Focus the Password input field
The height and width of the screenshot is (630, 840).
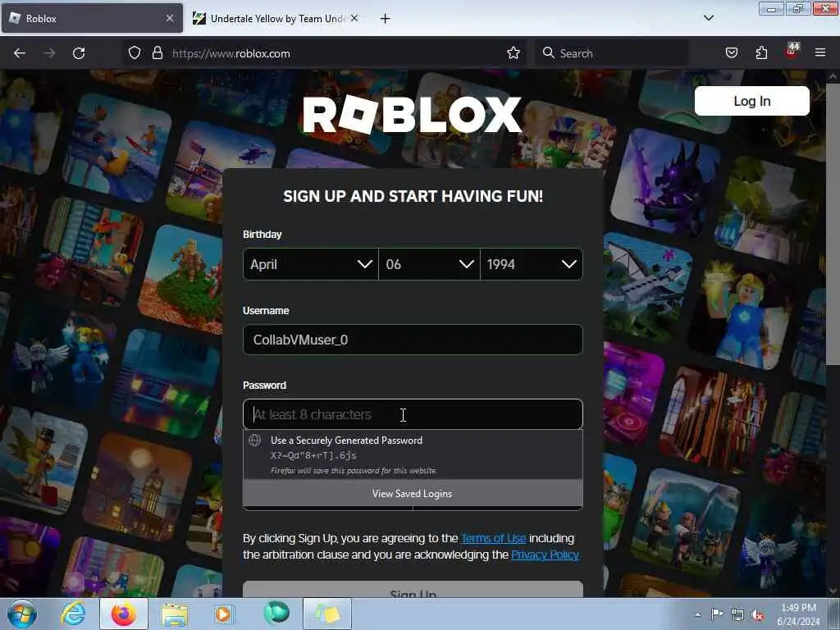pyautogui.click(x=413, y=414)
